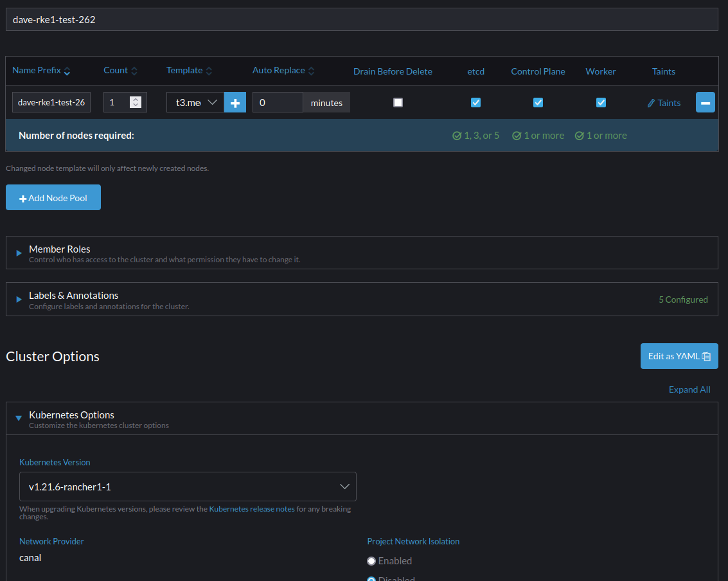The image size is (728, 581).
Task: Clone node template via the plus icon
Action: point(235,102)
